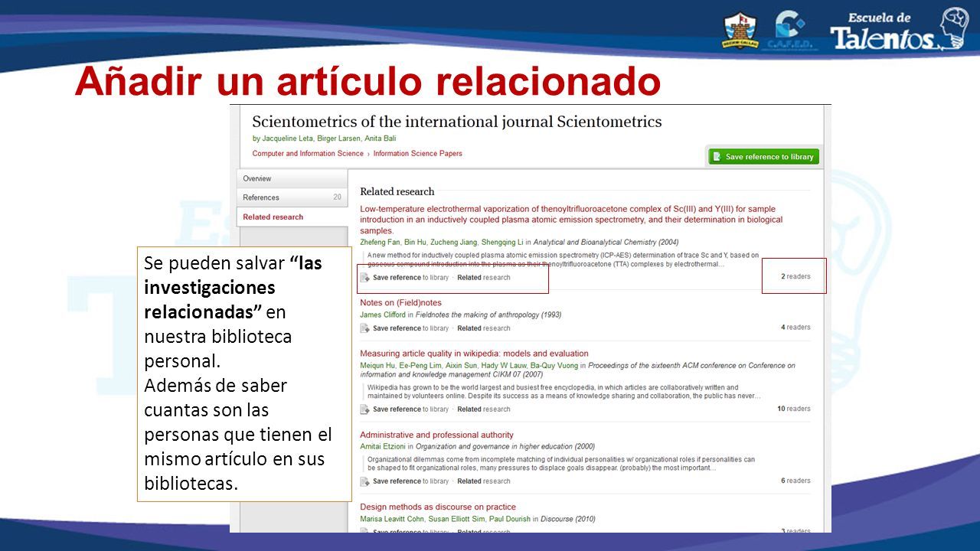Click the 4 readers count
This screenshot has width=980, height=551.
pos(795,328)
